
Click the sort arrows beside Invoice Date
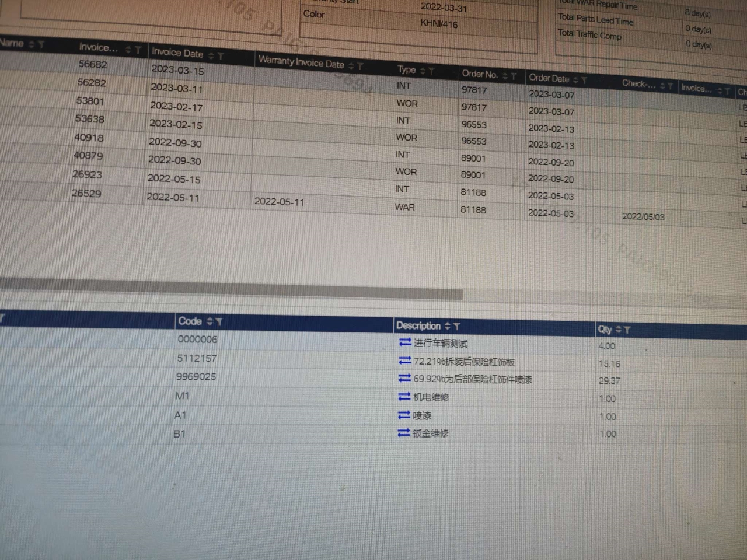click(211, 55)
